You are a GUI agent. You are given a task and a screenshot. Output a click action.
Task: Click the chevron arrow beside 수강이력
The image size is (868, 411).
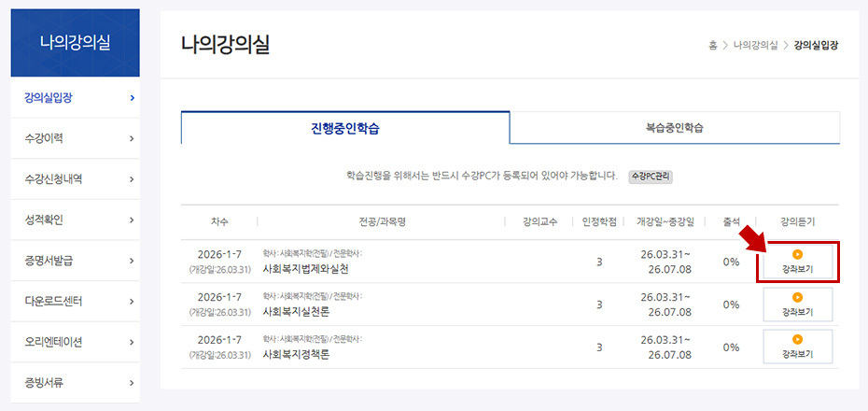[x=132, y=138]
